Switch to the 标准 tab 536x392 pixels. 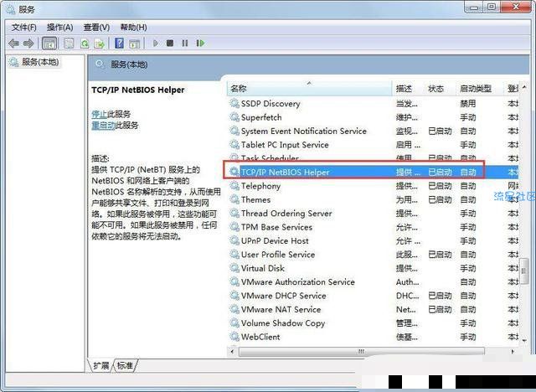(x=125, y=366)
